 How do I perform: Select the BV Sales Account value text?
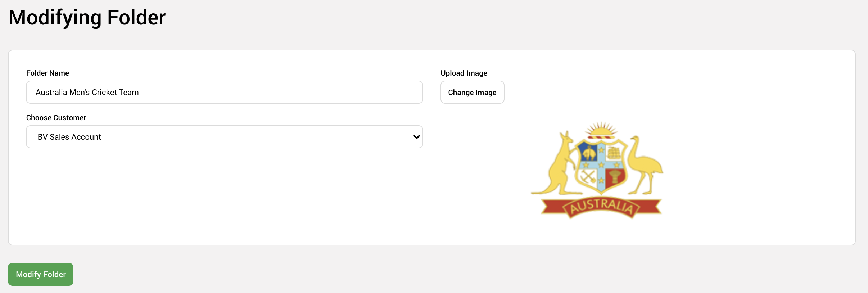coord(69,137)
